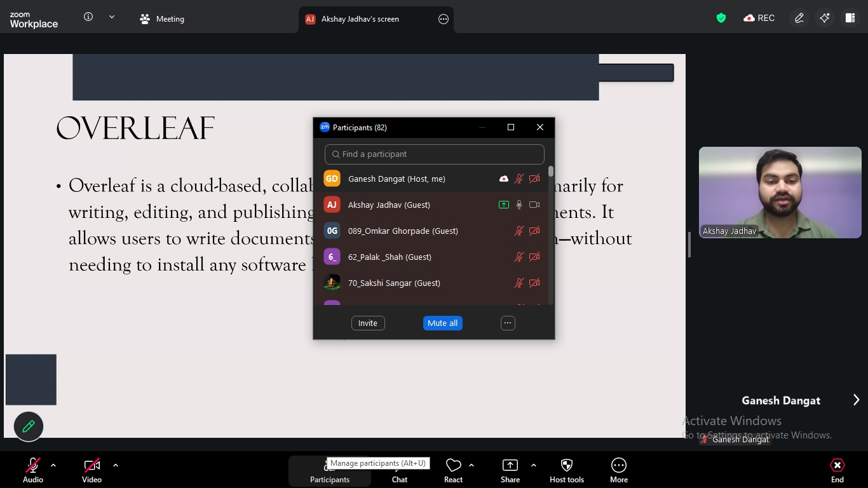The image size is (868, 488).
Task: Expand the Audio options arrow
Action: [53, 465]
